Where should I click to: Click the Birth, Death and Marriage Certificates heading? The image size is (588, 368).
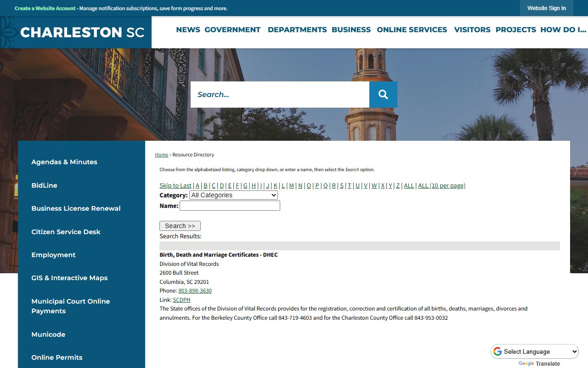point(219,254)
